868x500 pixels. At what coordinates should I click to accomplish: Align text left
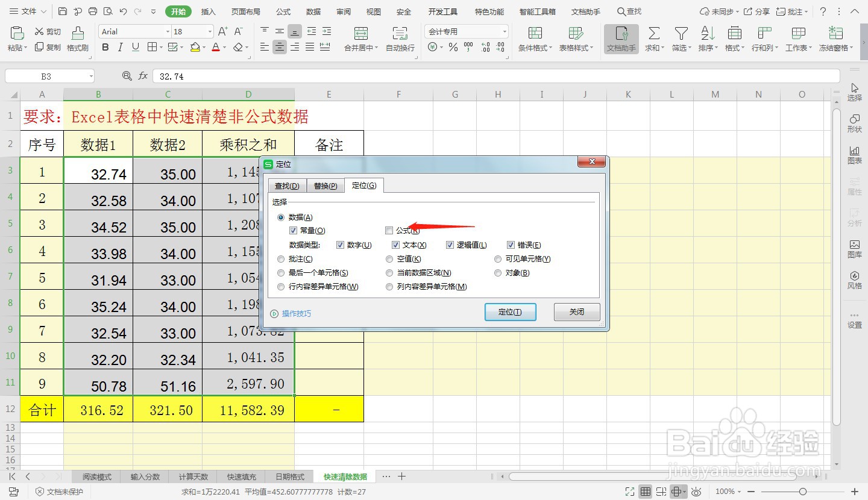[265, 47]
